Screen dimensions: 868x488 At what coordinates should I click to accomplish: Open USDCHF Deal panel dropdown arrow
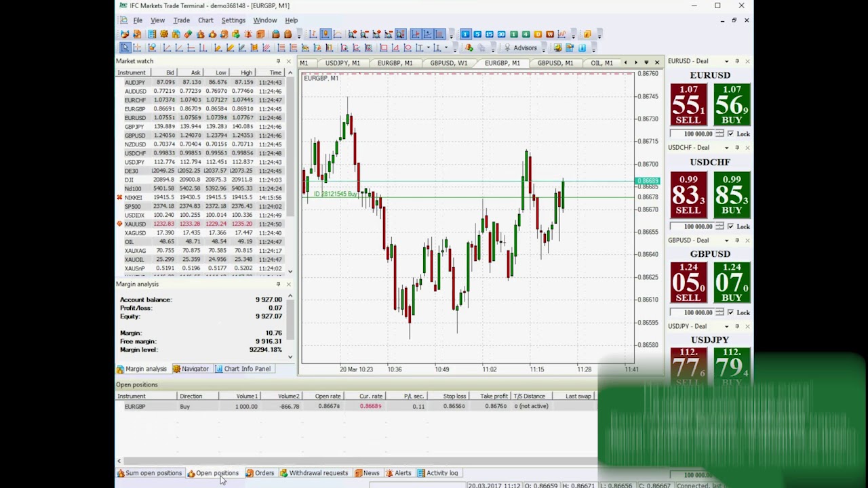(x=726, y=147)
